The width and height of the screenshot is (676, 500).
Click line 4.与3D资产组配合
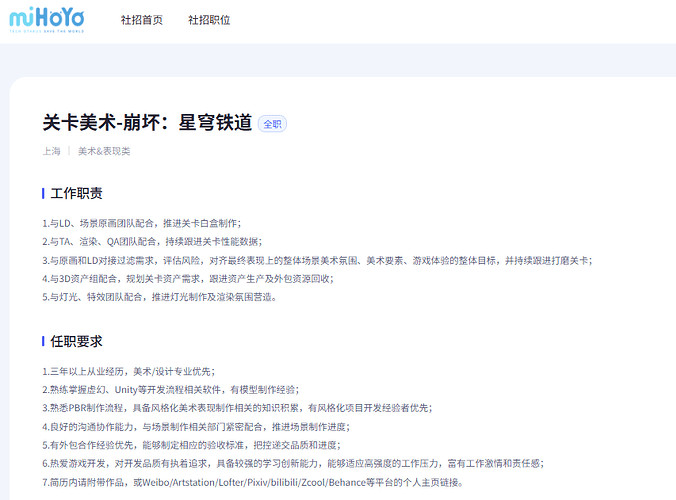point(188,279)
